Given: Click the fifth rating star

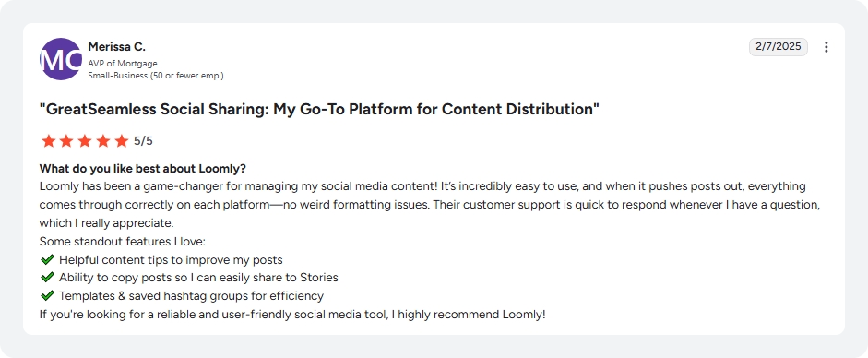Looking at the screenshot, I should pyautogui.click(x=121, y=141).
